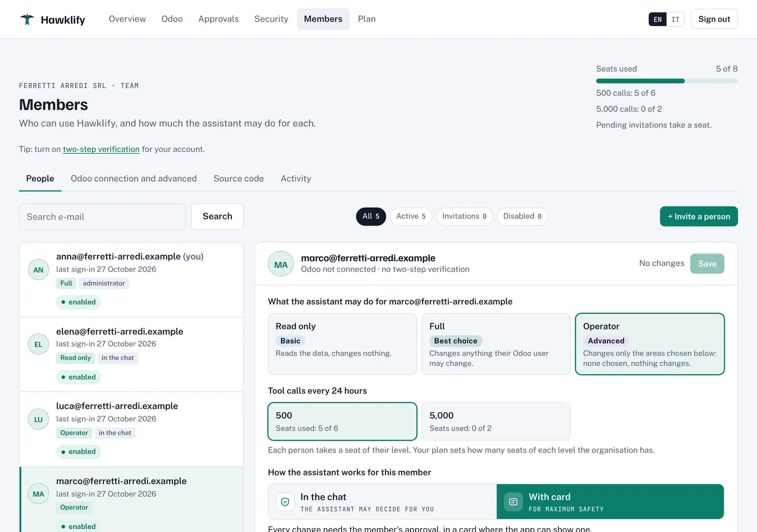The image size is (757, 532).
Task: Click the Seats used progress bar
Action: pos(667,81)
